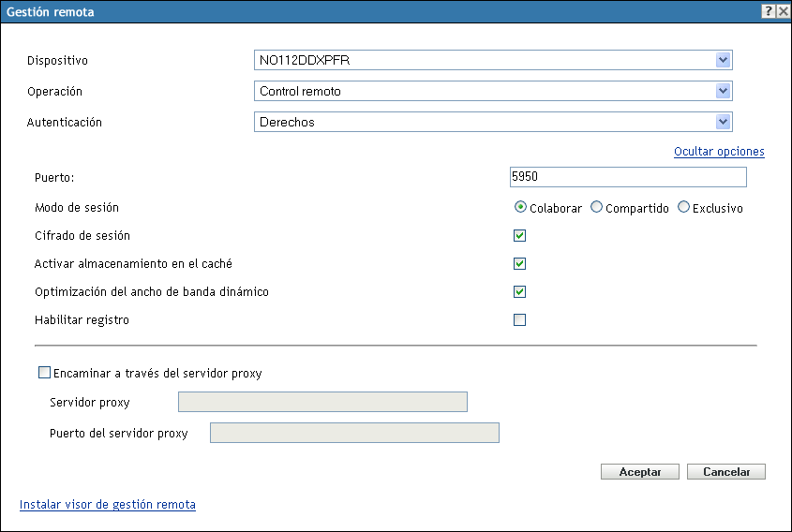Disable Activar almacenamiento en el caché

[520, 264]
